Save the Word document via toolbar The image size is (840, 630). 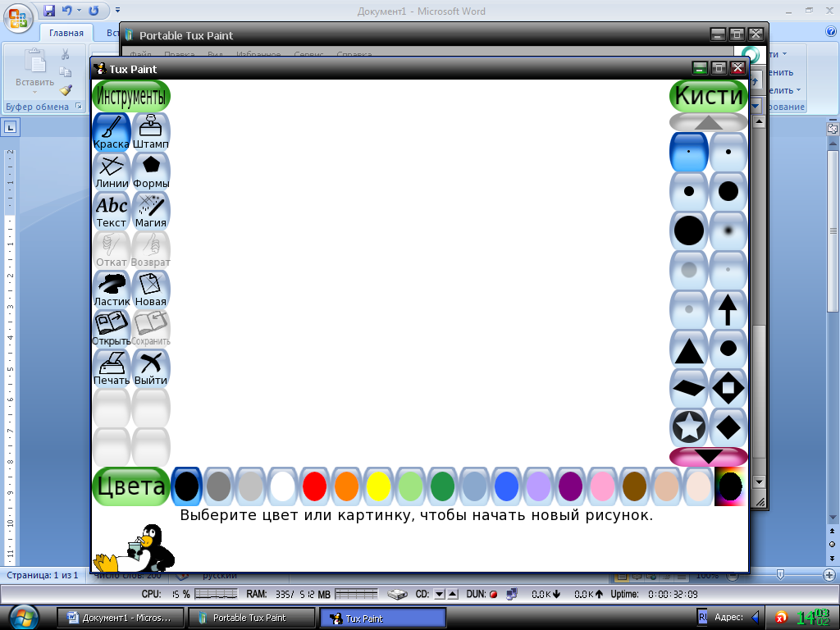[49, 10]
